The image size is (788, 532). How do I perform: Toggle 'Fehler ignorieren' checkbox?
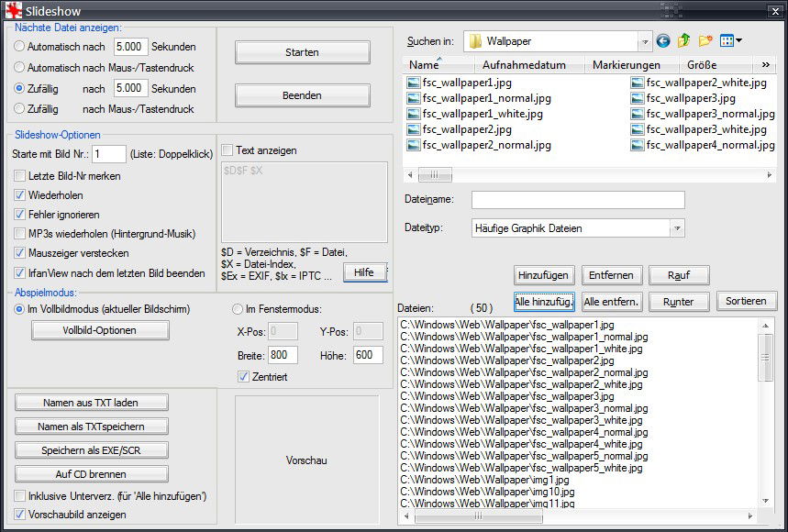(x=19, y=215)
